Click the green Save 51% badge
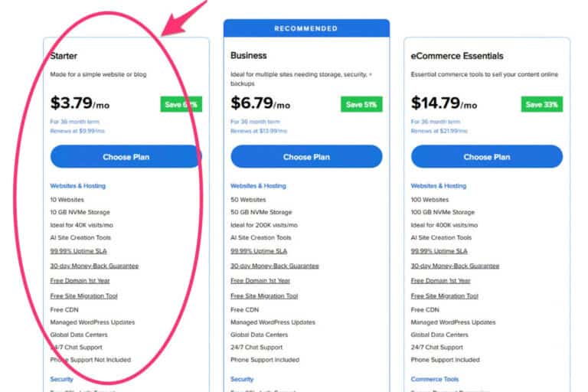 [x=361, y=105]
